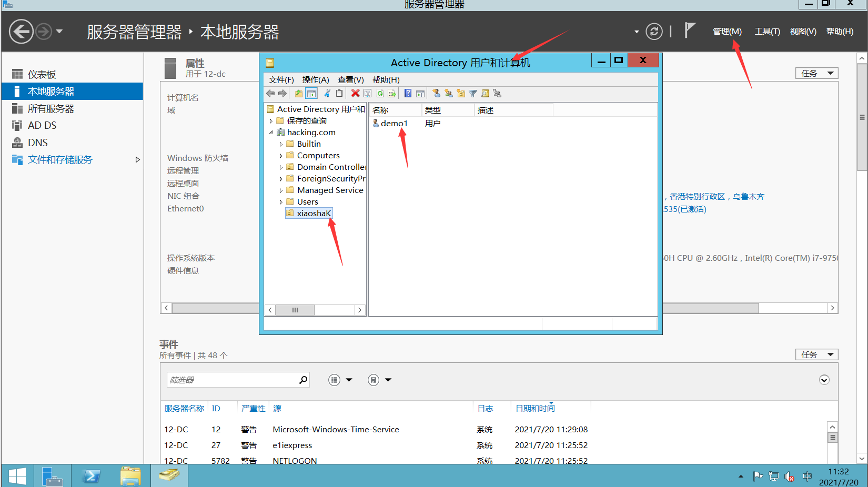Toggle the show/hide action pane icon
The height and width of the screenshot is (487, 868).
coord(420,94)
